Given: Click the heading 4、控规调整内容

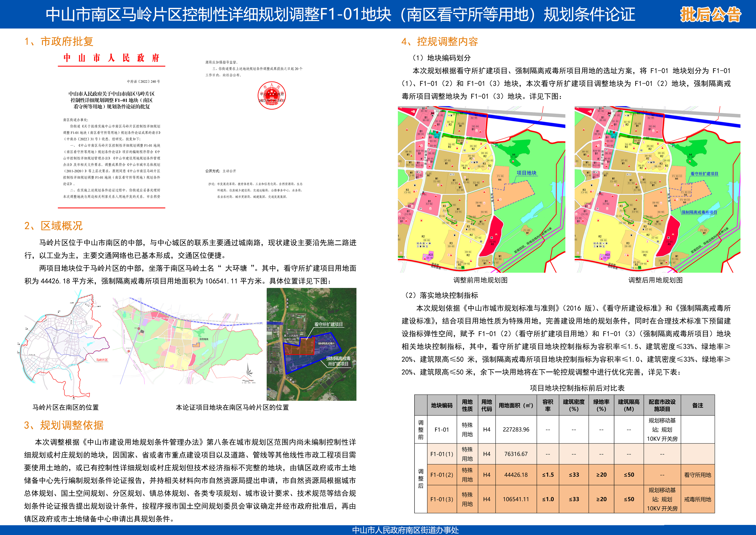Looking at the screenshot, I should pyautogui.click(x=440, y=41).
